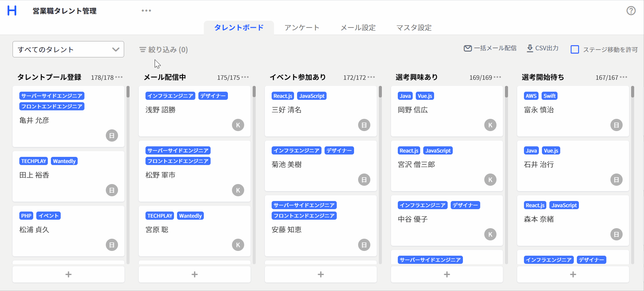Open three-dot menu next to 営業職タレント管理

click(x=146, y=11)
